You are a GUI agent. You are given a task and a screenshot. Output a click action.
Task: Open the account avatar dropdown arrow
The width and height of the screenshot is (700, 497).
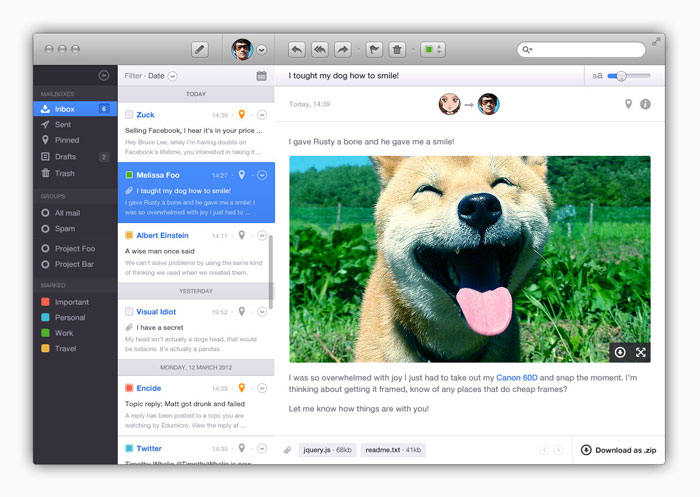pos(262,50)
